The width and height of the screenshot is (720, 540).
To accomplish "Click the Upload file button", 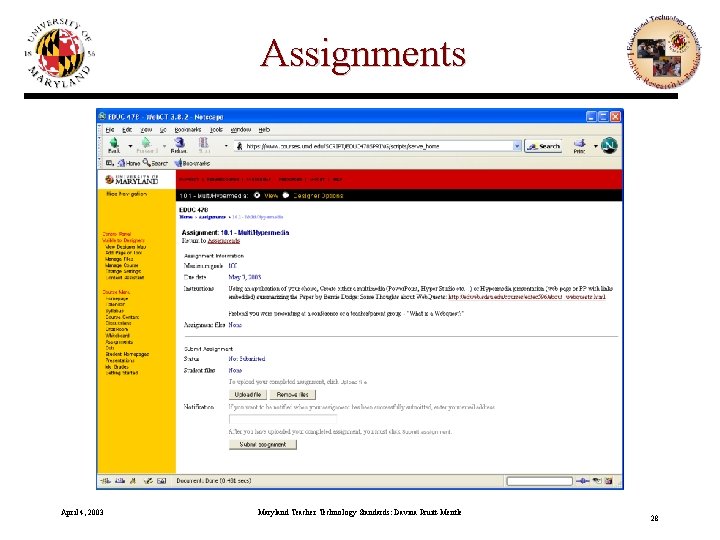I will 248,394.
